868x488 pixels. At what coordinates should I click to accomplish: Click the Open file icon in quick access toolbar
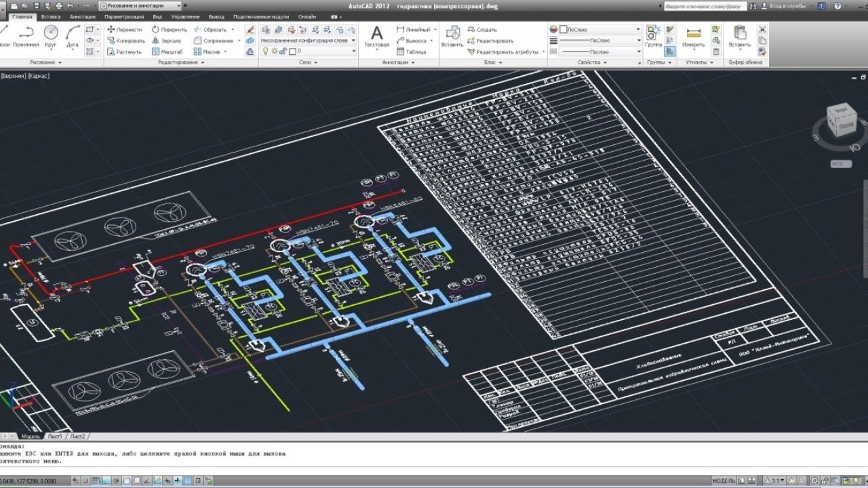[26, 5]
